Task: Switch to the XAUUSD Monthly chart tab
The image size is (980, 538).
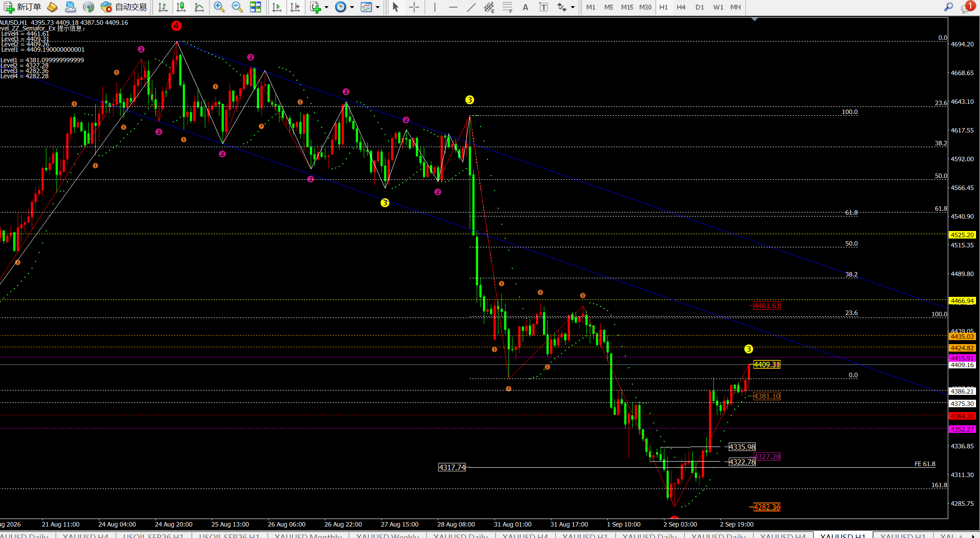Action: (308, 535)
